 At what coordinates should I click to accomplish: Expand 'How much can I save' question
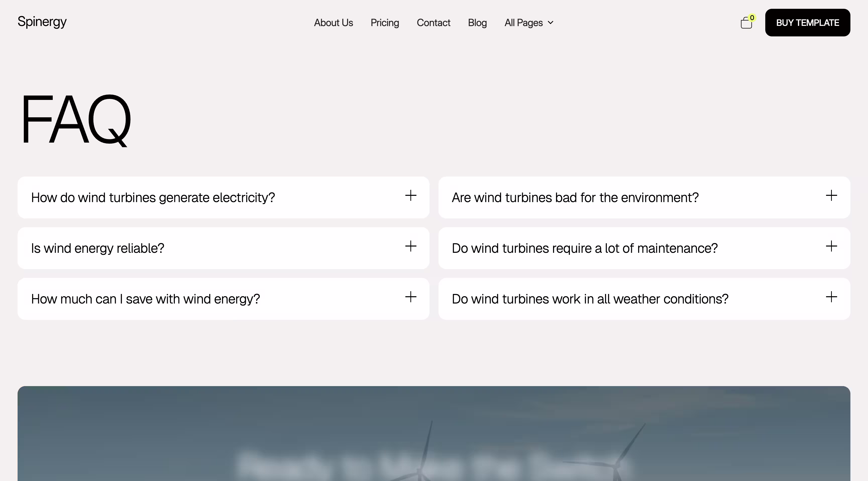[x=146, y=299]
